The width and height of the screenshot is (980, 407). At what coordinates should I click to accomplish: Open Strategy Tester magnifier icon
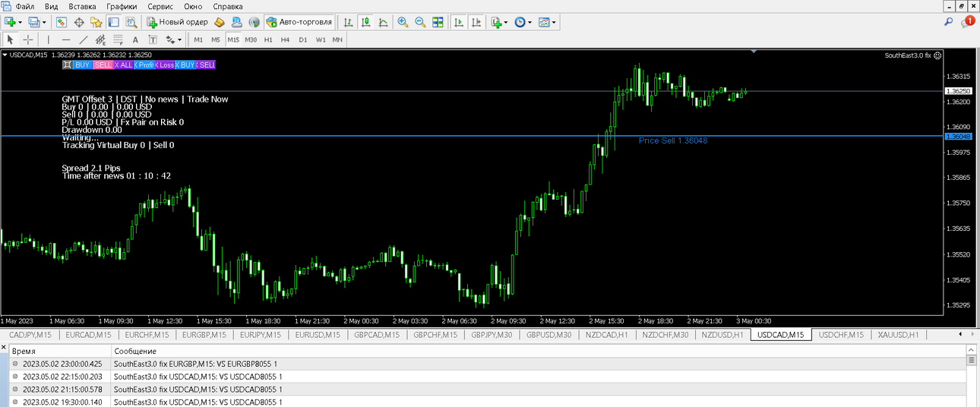(x=131, y=23)
